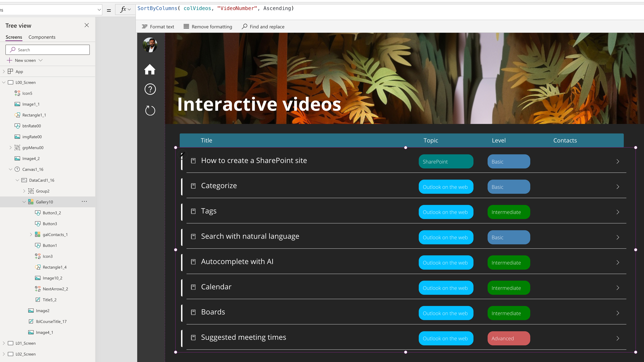Click the reload circular arrow icon
The width and height of the screenshot is (644, 362).
pyautogui.click(x=150, y=111)
